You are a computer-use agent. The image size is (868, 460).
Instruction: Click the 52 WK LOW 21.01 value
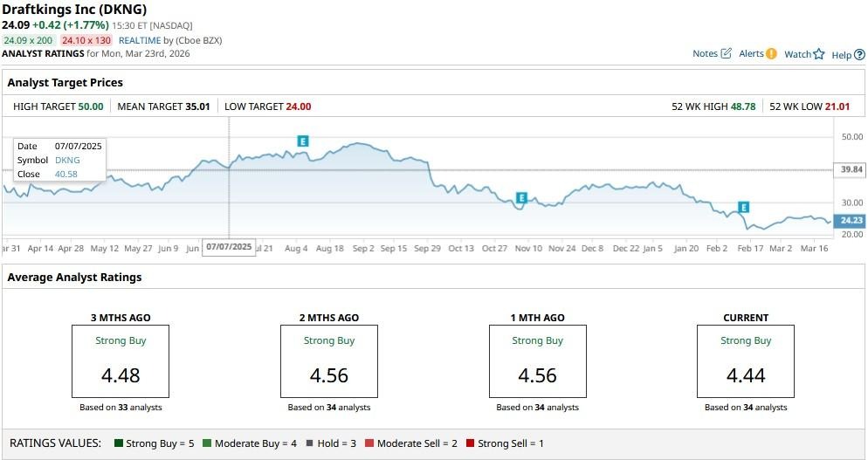coord(837,106)
